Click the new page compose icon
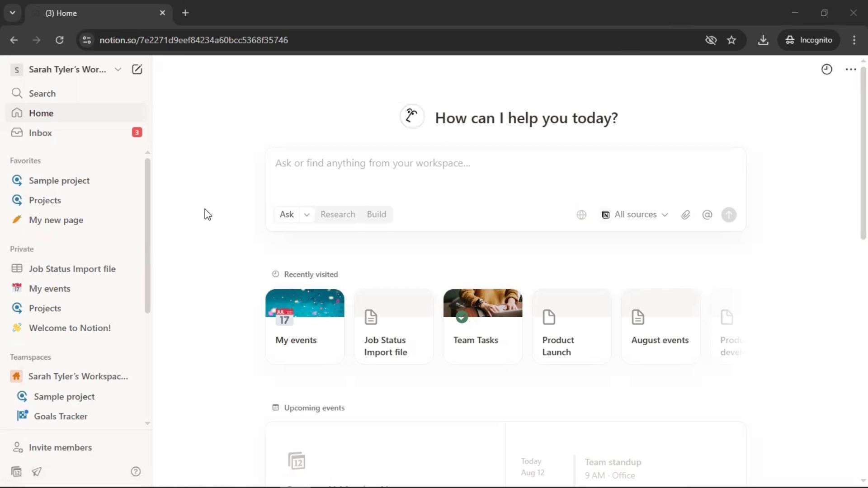Viewport: 868px width, 488px height. 137,69
